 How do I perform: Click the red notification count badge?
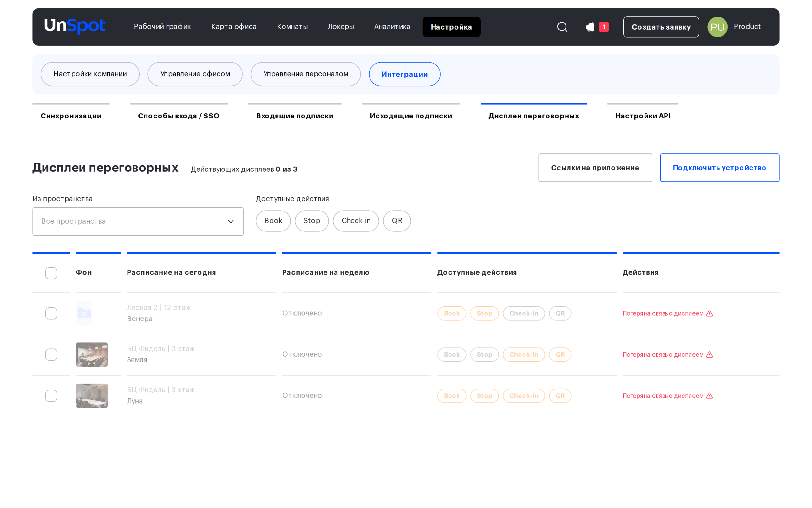tap(604, 27)
